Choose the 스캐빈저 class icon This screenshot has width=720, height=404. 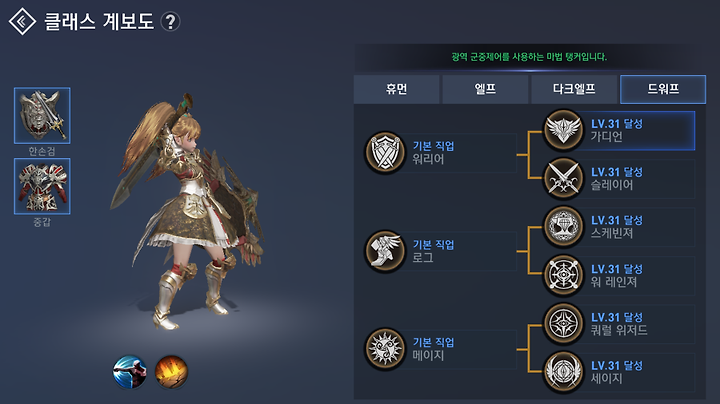[x=563, y=226]
